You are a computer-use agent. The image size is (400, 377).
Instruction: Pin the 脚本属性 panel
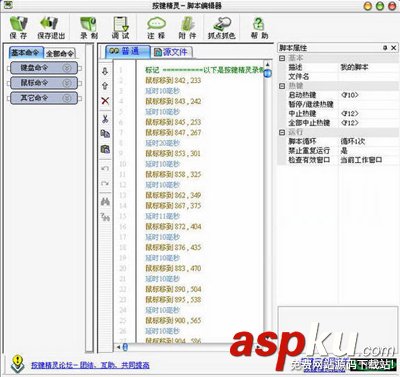click(385, 48)
